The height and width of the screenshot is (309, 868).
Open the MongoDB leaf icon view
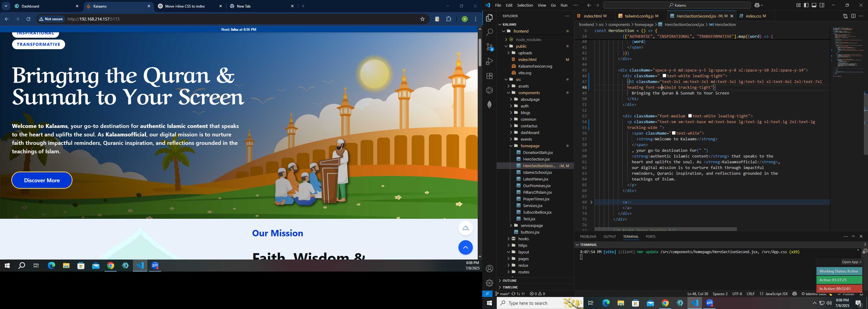(x=489, y=105)
